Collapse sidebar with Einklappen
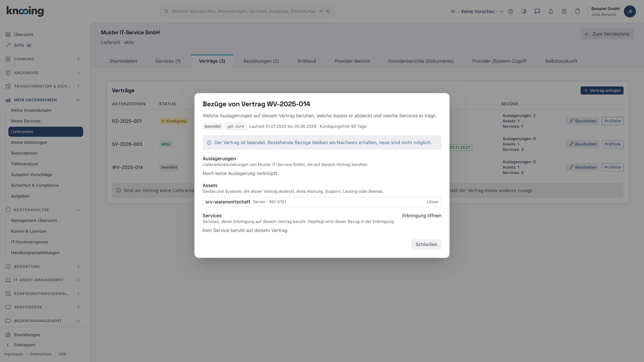The image size is (644, 362). (x=24, y=345)
